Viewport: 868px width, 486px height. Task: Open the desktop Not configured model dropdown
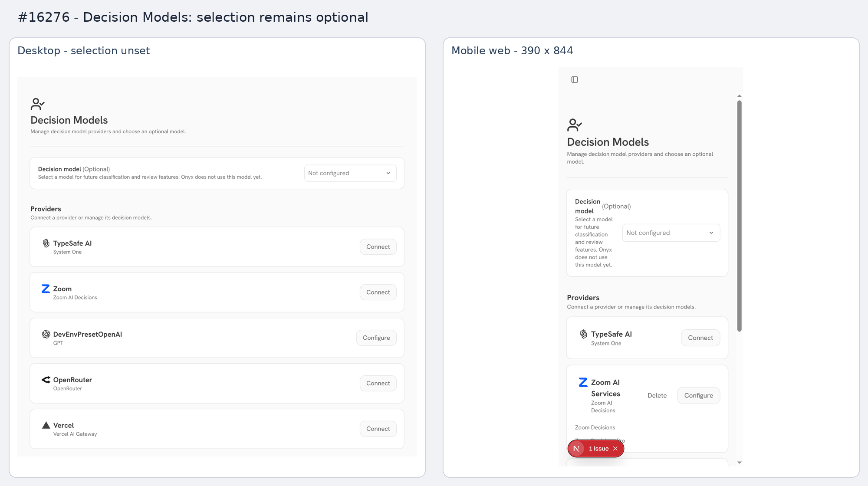click(350, 173)
